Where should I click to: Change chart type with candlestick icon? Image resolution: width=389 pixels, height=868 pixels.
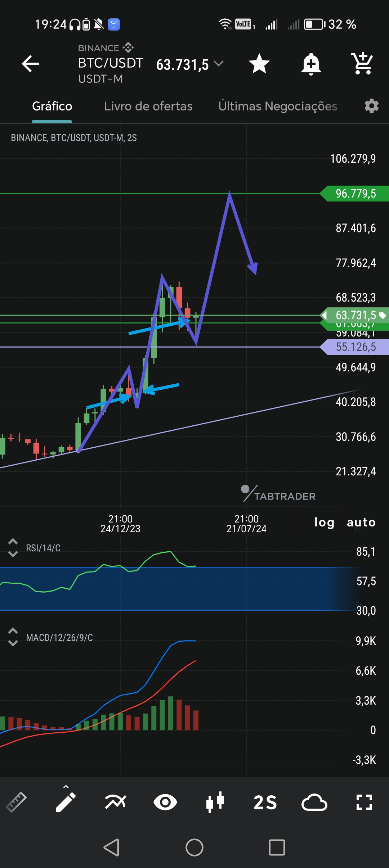215,802
